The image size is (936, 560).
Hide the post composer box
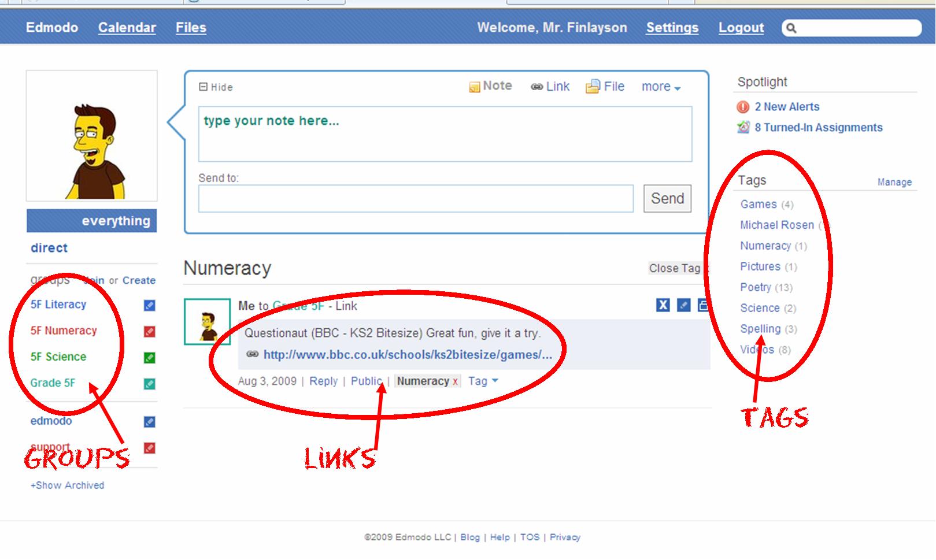pyautogui.click(x=216, y=87)
